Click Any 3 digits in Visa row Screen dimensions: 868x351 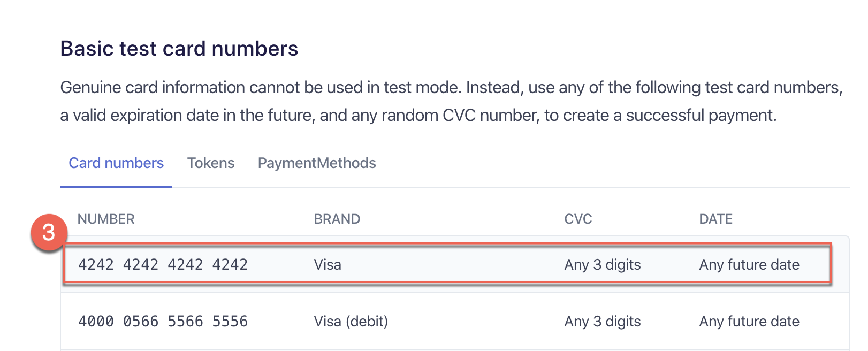coord(603,265)
